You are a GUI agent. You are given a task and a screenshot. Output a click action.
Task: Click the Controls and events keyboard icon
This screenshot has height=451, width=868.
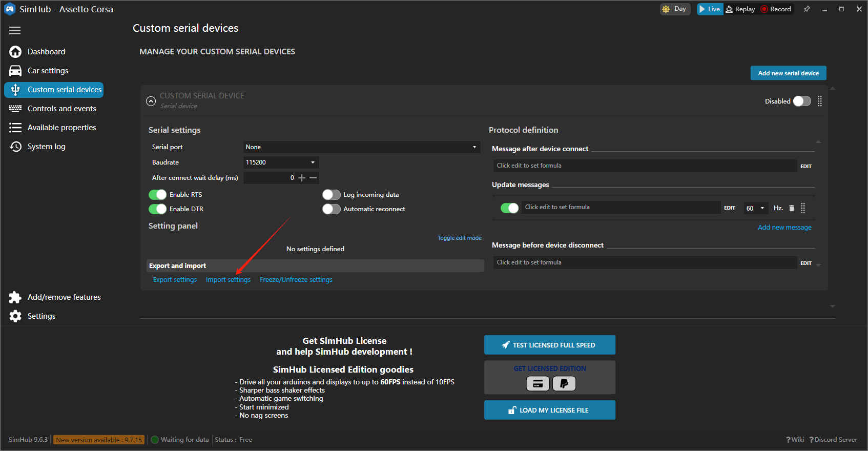[x=15, y=109]
